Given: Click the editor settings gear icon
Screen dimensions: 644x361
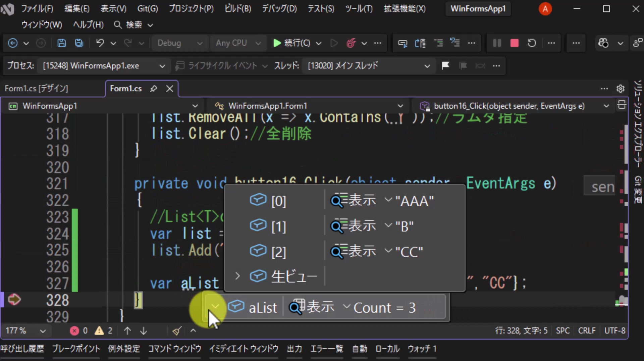Looking at the screenshot, I should (x=621, y=89).
